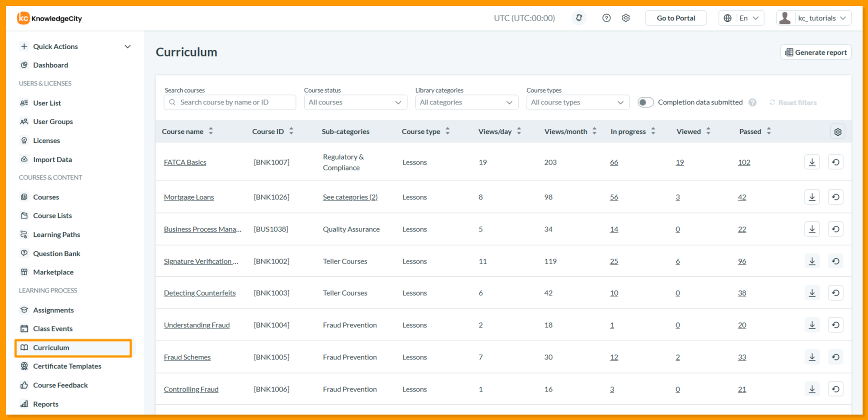Open the help question mark icon
This screenshot has height=420, width=868.
pyautogui.click(x=606, y=18)
